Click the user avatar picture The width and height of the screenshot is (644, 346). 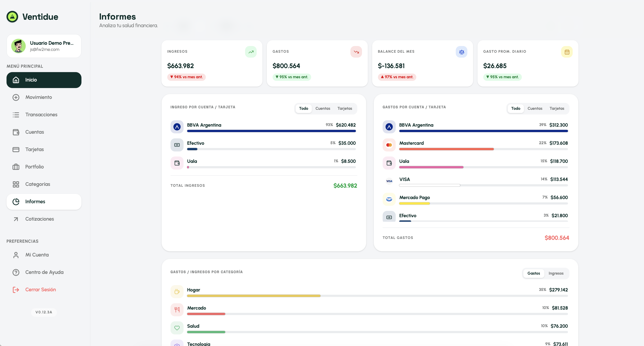18,46
